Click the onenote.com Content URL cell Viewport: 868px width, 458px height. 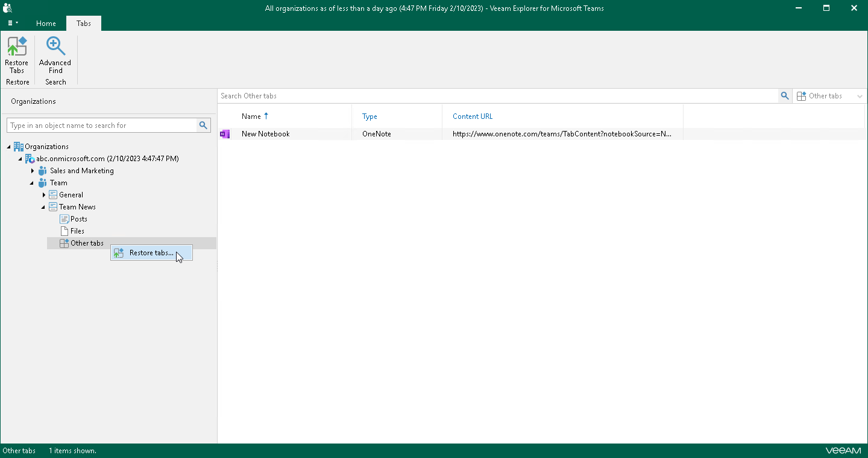point(562,134)
